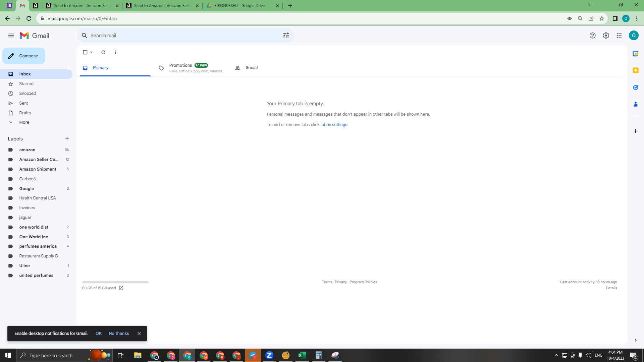Switch to first Send to Amazon tab
The image size is (644, 362).
point(82,6)
